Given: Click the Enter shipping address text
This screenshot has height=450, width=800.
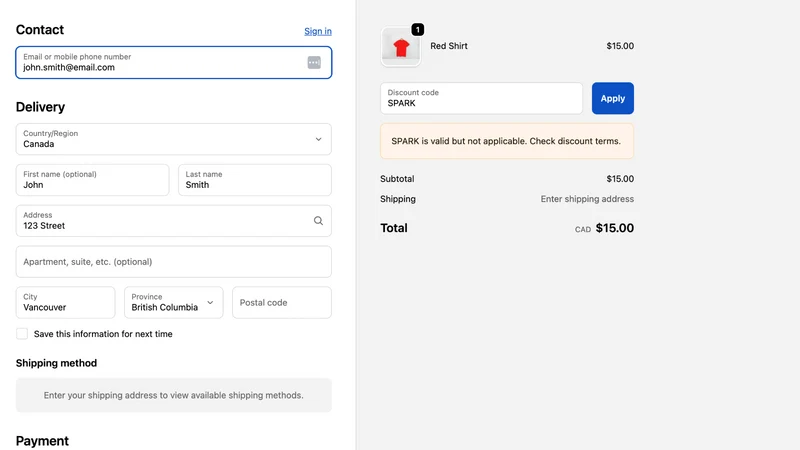Looking at the screenshot, I should 587,199.
